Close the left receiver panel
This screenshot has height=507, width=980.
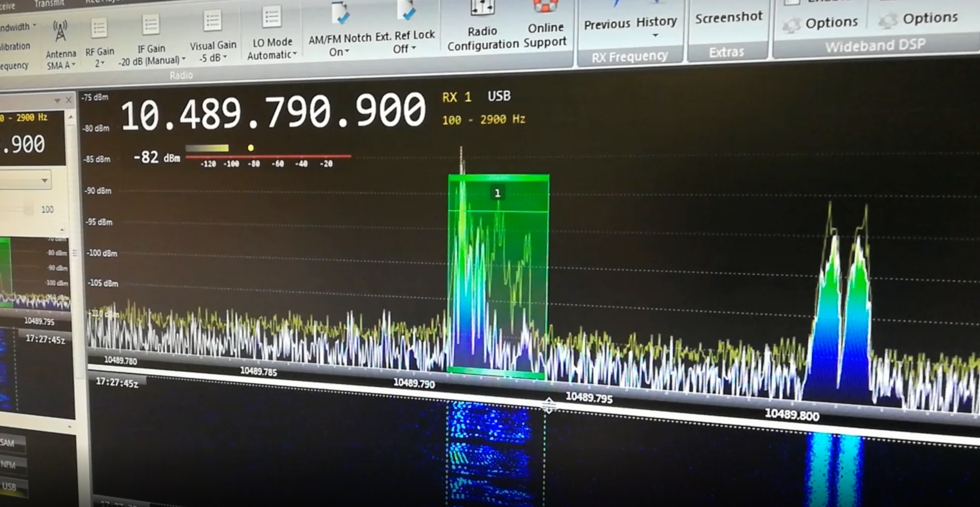click(x=69, y=100)
